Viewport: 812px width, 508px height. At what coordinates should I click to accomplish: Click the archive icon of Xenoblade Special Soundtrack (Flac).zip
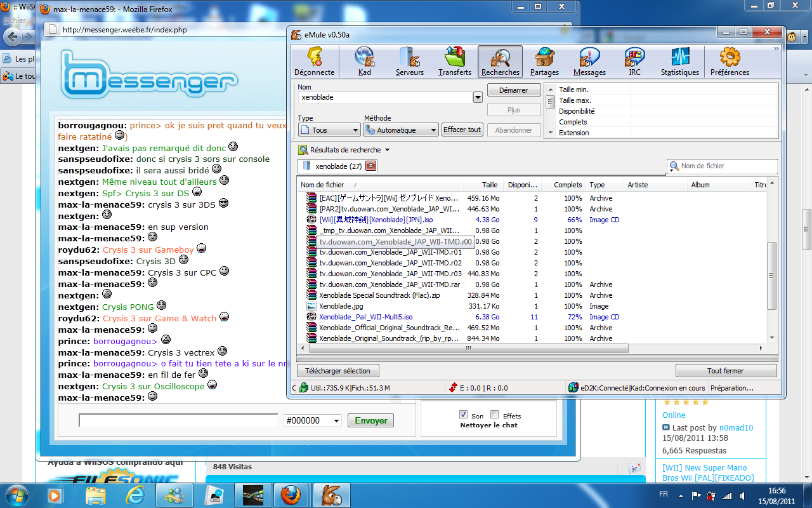pos(311,295)
